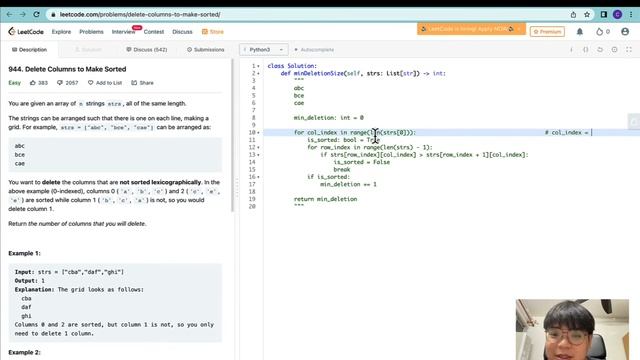Click Add to List
640x360 pixels.
click(105, 83)
